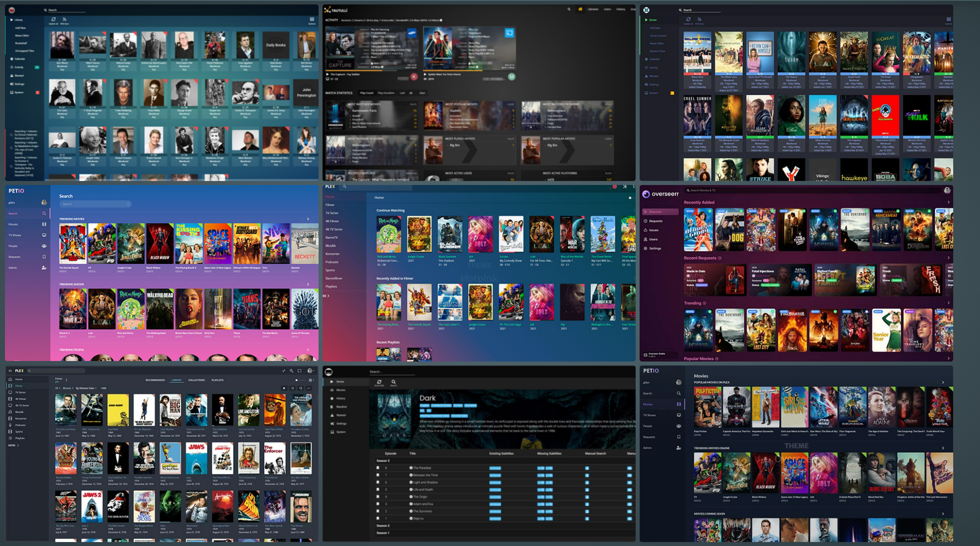Click the Plex play all button
Screen dimensions: 980x546
tap(284, 388)
